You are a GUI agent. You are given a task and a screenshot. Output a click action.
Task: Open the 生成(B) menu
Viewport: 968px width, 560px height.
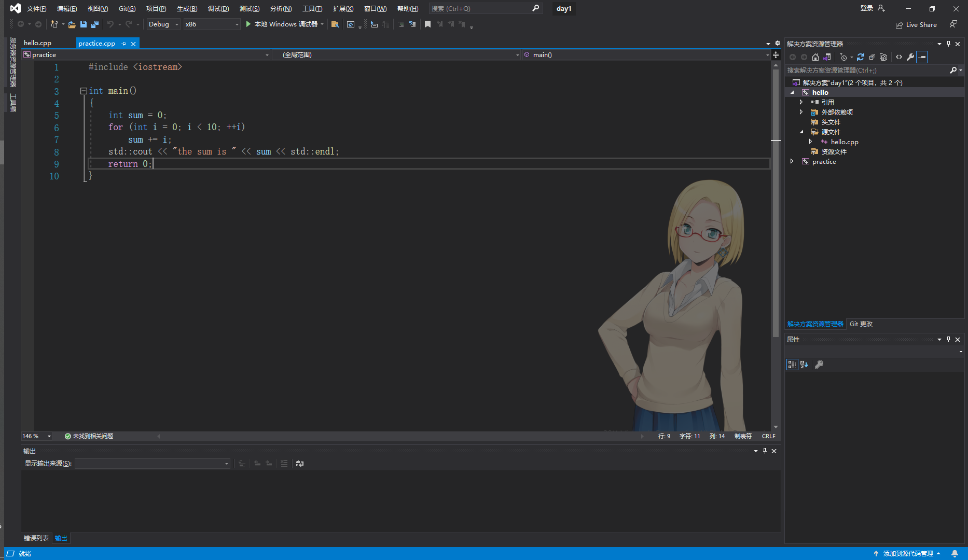point(187,9)
